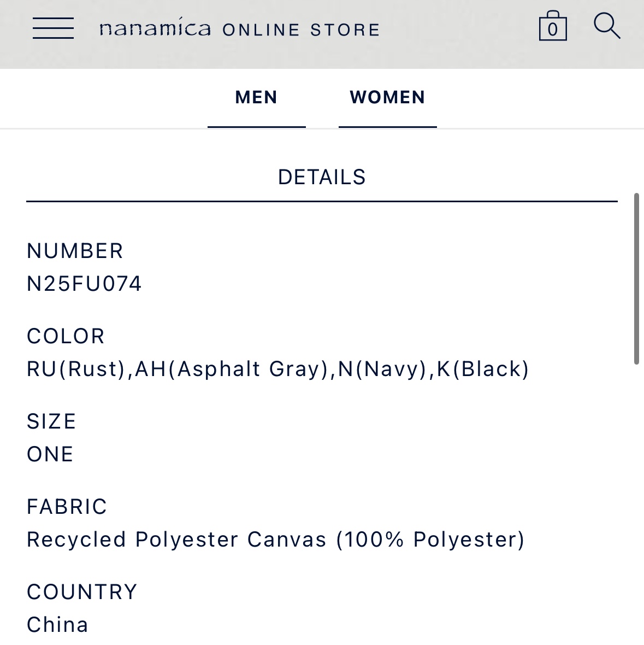The height and width of the screenshot is (645, 644).
Task: Open the shopping bag cart icon
Action: pos(553,26)
